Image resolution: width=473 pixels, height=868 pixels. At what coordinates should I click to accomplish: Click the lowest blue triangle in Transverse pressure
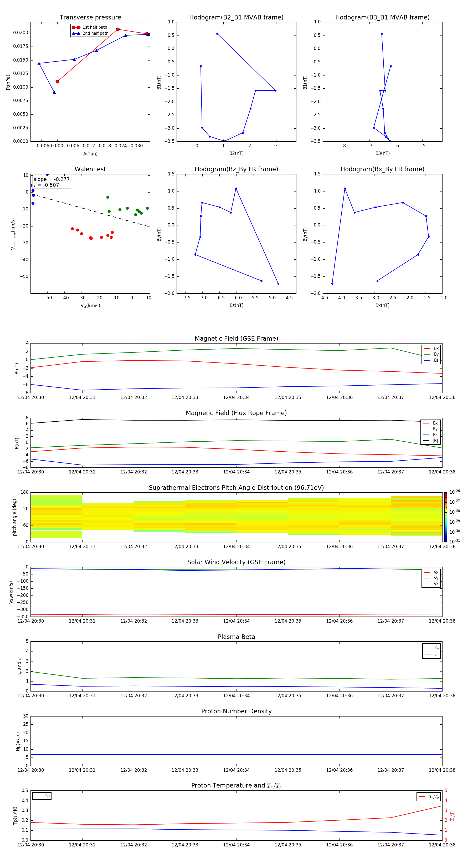click(x=54, y=92)
